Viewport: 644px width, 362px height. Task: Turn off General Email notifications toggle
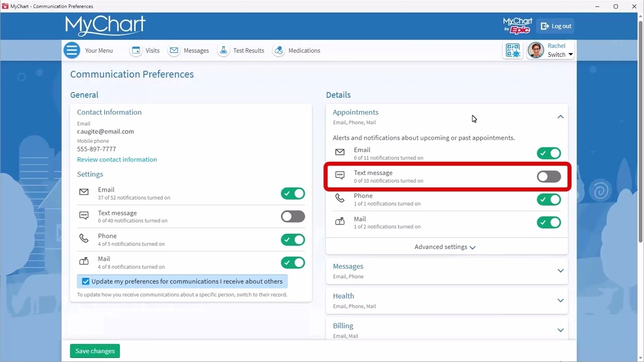[x=293, y=194]
